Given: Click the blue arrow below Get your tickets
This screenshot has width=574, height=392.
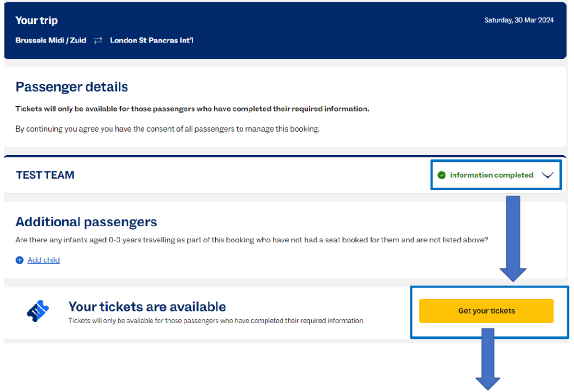Looking at the screenshot, I should [488, 358].
